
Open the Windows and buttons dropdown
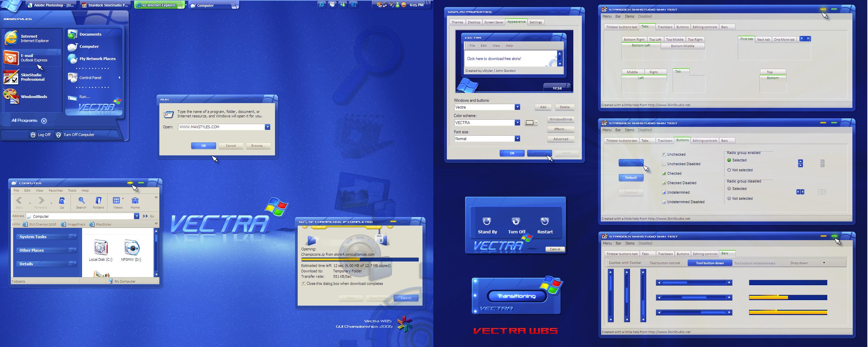517,107
